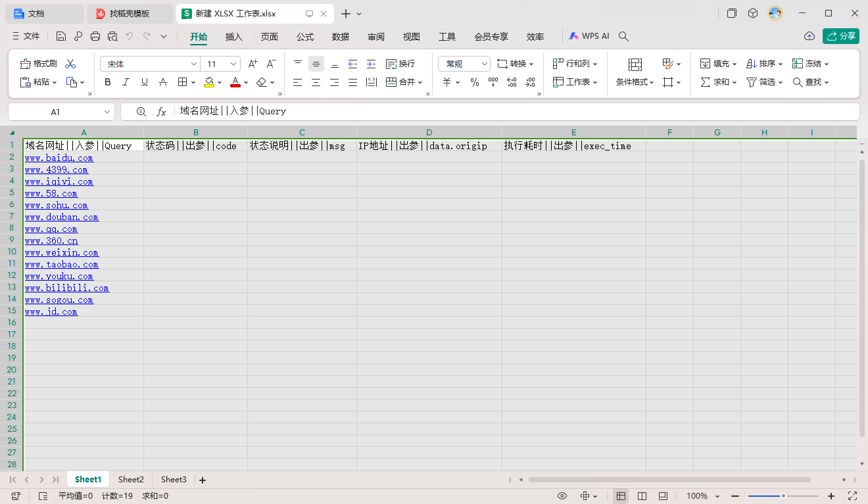Select column D header
Image resolution: width=868 pixels, height=504 pixels.
(x=429, y=133)
